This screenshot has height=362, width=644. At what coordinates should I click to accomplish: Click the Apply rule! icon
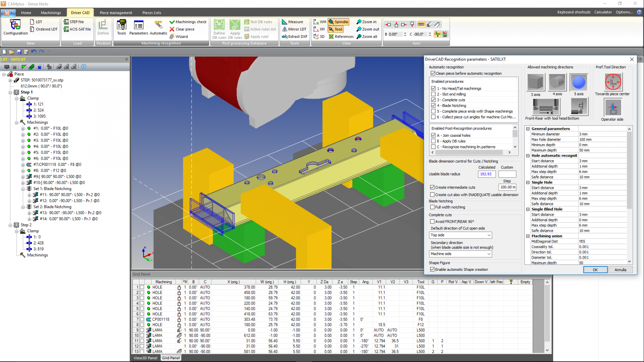pos(260,36)
